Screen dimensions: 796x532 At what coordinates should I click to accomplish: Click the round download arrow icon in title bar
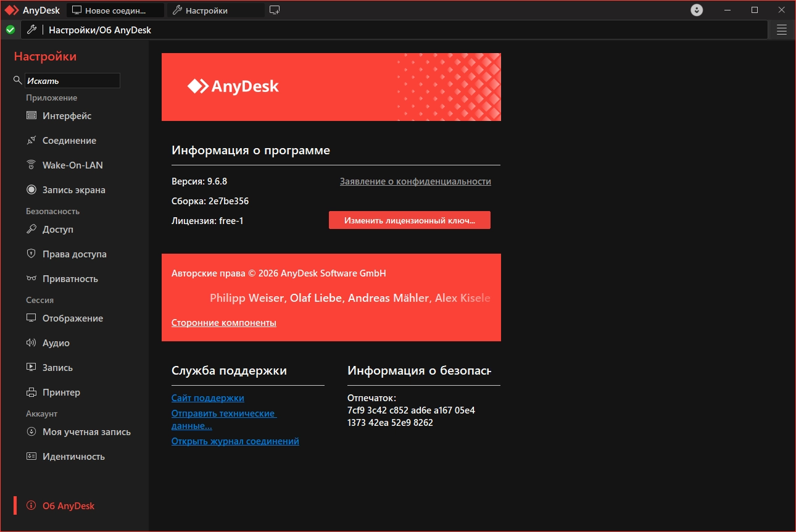[x=697, y=10]
